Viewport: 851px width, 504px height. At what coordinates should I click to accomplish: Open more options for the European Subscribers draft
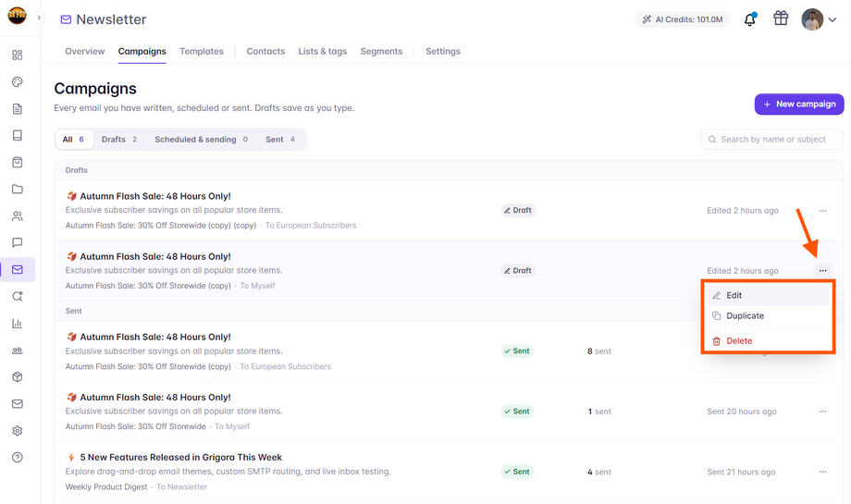[822, 211]
